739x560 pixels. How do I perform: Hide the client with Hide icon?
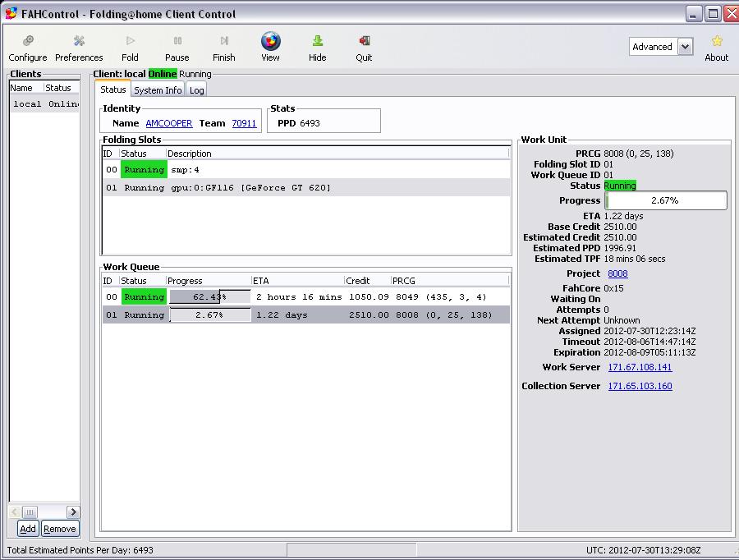point(317,41)
